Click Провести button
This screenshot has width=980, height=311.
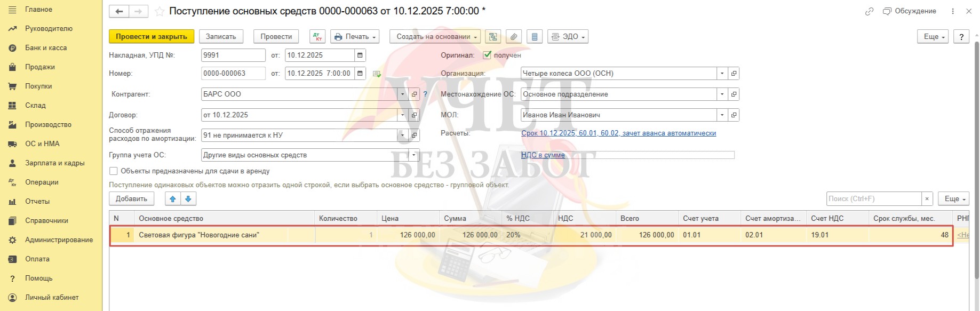click(x=276, y=36)
